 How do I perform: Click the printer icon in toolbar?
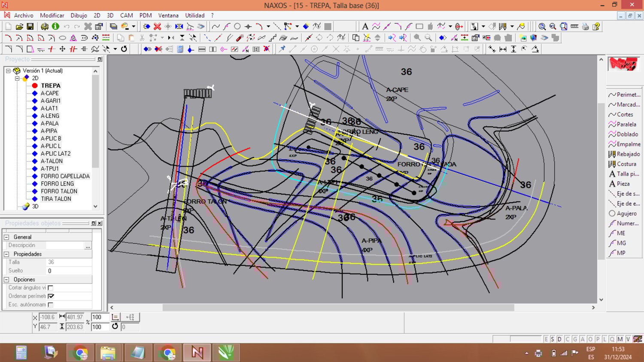tap(585, 27)
